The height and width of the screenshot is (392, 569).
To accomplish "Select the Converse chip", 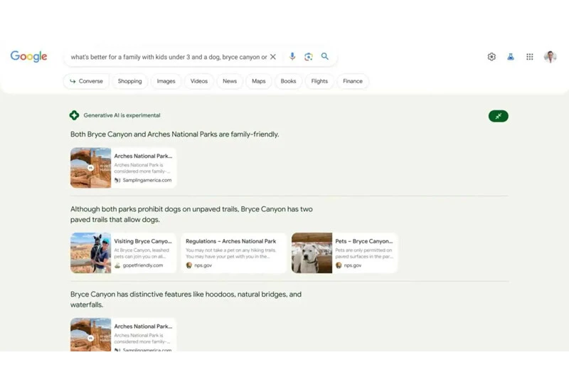I will 86,81.
